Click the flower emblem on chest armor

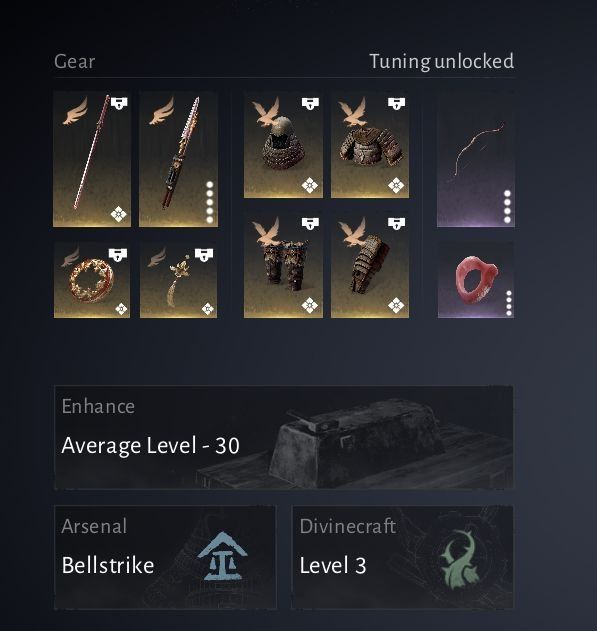pyautogui.click(x=396, y=186)
